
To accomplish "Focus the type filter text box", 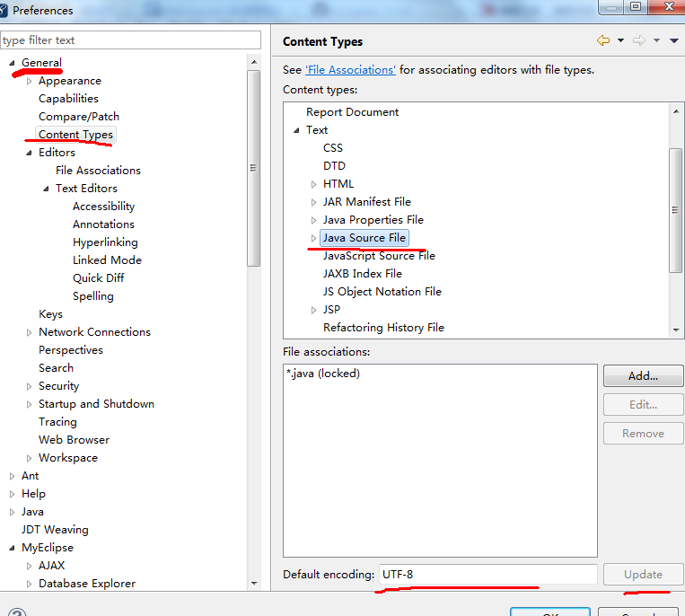I will coord(130,40).
